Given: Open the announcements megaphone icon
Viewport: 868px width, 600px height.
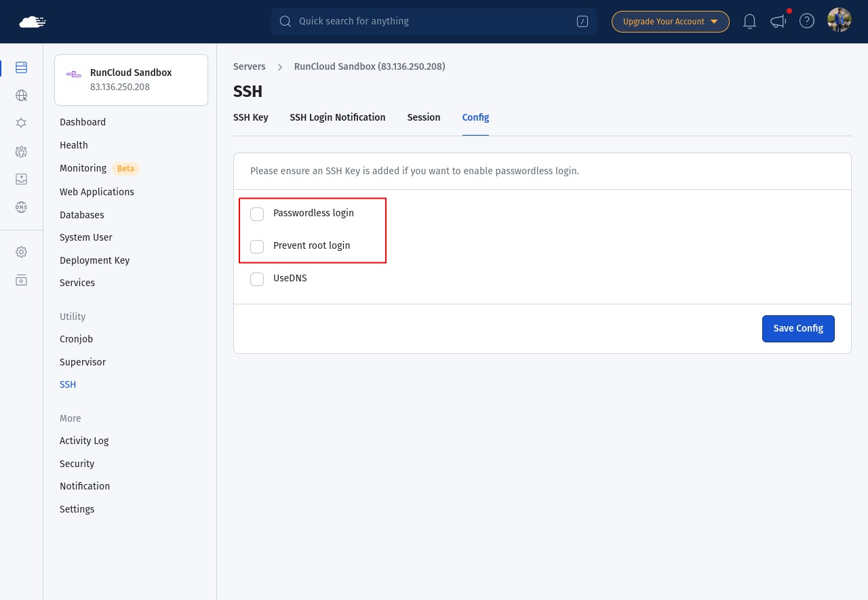Looking at the screenshot, I should pyautogui.click(x=778, y=22).
